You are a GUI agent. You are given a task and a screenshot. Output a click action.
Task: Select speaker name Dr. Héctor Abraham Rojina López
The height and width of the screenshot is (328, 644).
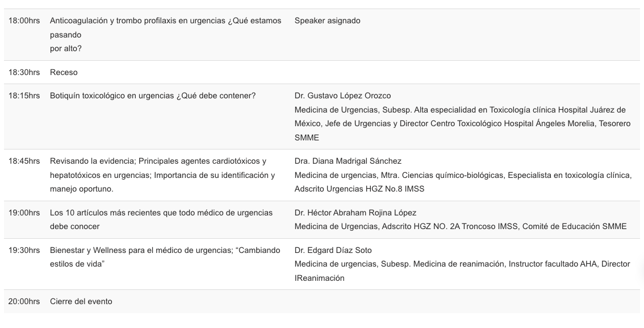[356, 213]
